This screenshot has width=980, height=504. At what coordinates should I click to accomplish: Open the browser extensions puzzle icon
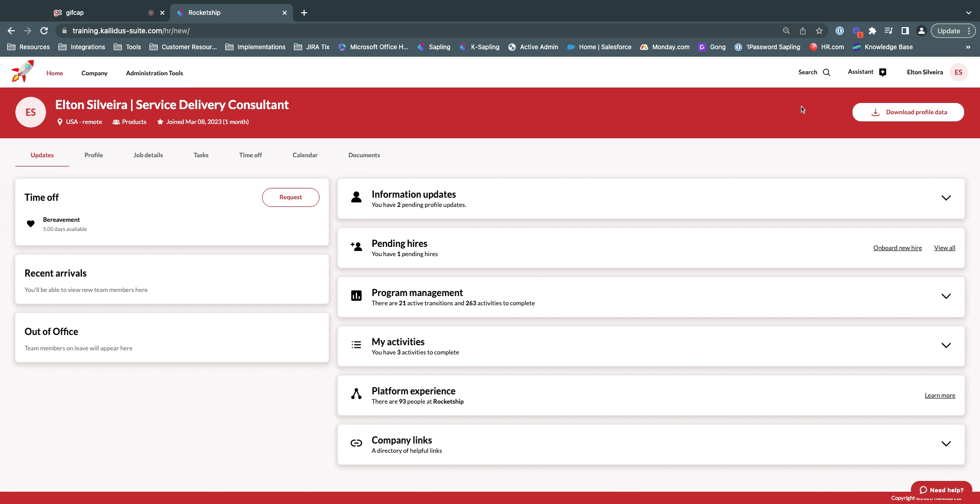tap(872, 31)
